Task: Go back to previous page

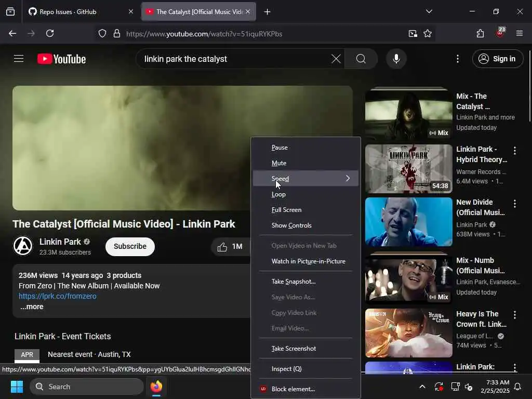Action: (x=12, y=33)
